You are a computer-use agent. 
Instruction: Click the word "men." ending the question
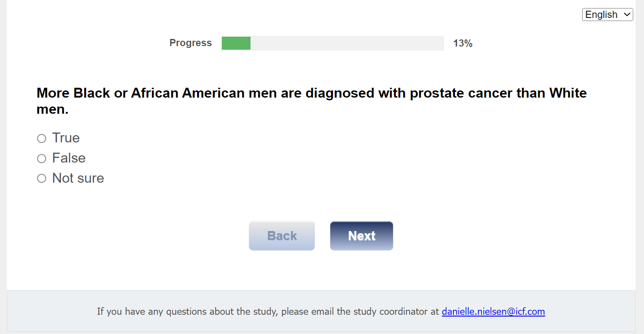[52, 109]
